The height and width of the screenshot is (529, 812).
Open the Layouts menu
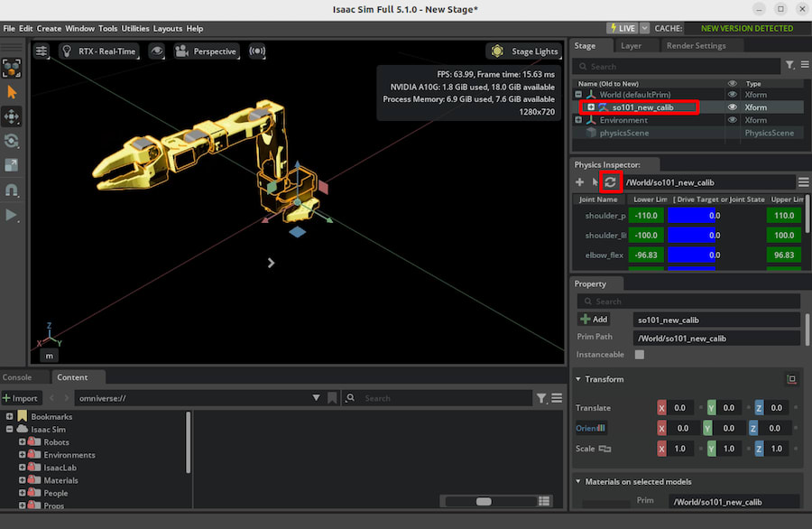(167, 29)
